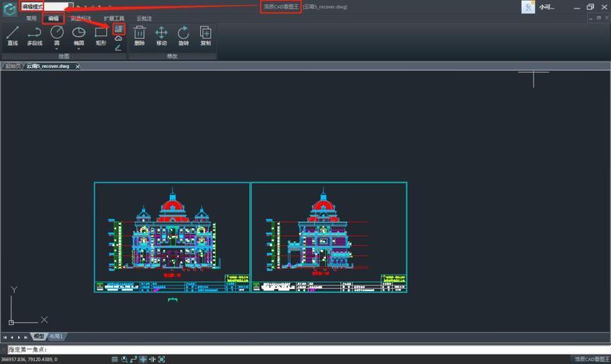
Task: Click the highlighted text tool icon
Action: pos(118,29)
